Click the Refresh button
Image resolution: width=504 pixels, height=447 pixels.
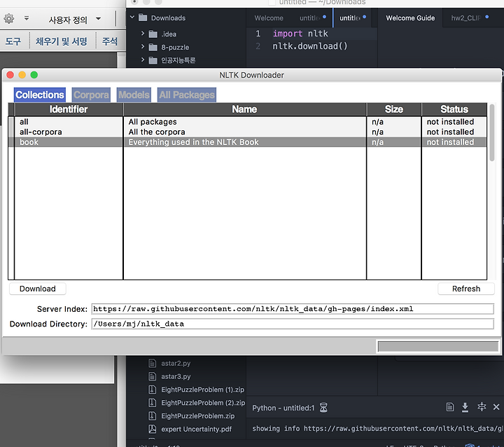click(x=466, y=289)
